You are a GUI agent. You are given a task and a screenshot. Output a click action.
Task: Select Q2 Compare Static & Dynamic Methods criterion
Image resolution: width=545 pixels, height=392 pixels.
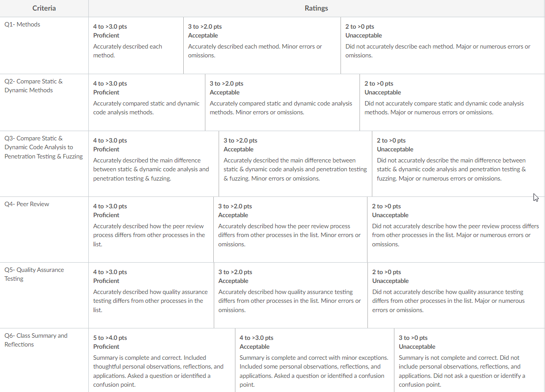pyautogui.click(x=44, y=102)
